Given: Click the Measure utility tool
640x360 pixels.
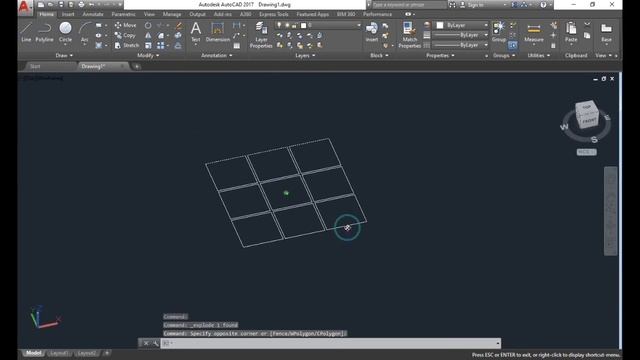Looking at the screenshot, I should click(533, 32).
